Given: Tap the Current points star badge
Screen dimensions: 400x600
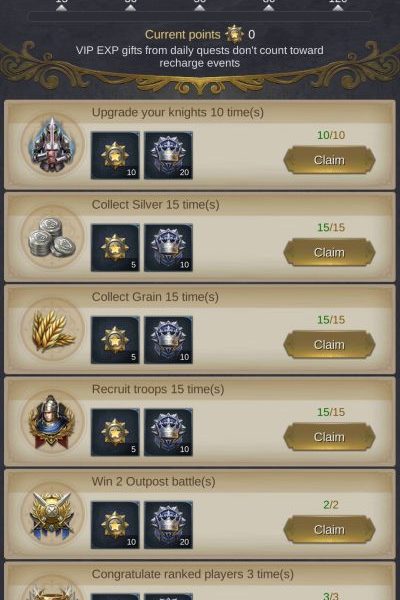Looking at the screenshot, I should coord(234,34).
